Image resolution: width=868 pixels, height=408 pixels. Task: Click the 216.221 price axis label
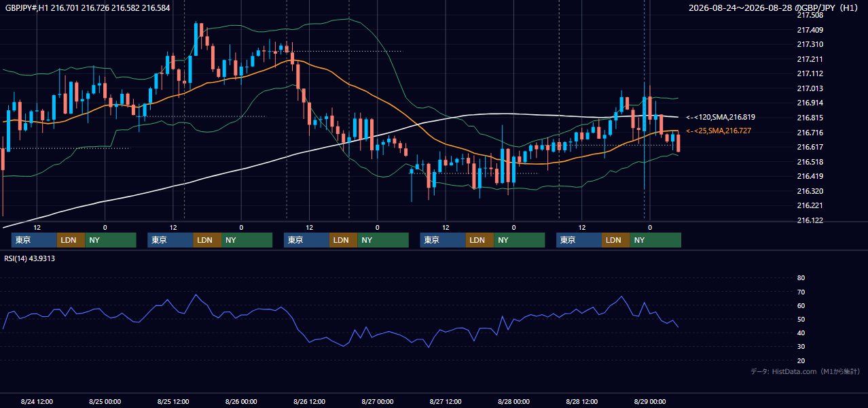tap(810, 205)
